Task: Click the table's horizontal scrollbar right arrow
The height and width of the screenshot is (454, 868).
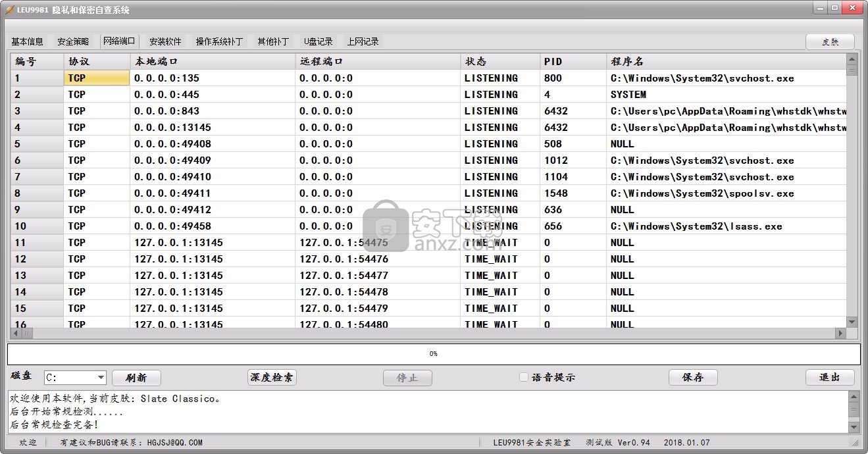Action: point(840,334)
